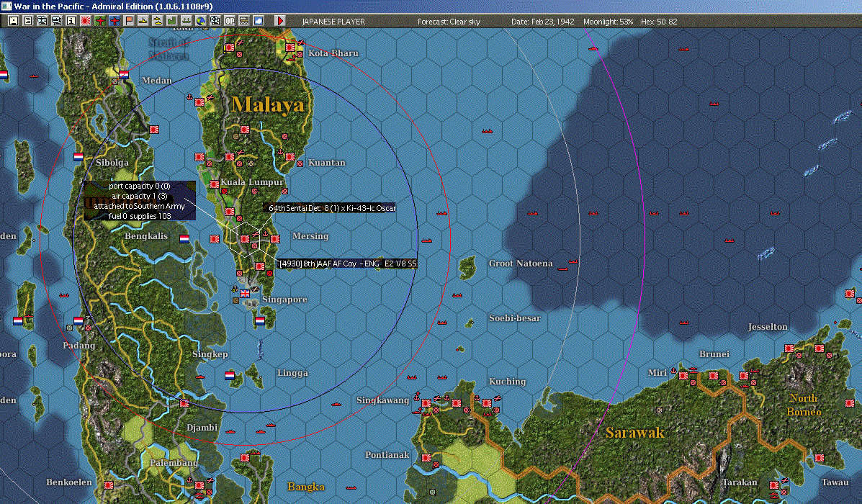Open the information 'i' toolbar icon
The height and width of the screenshot is (504, 862).
click(x=71, y=21)
